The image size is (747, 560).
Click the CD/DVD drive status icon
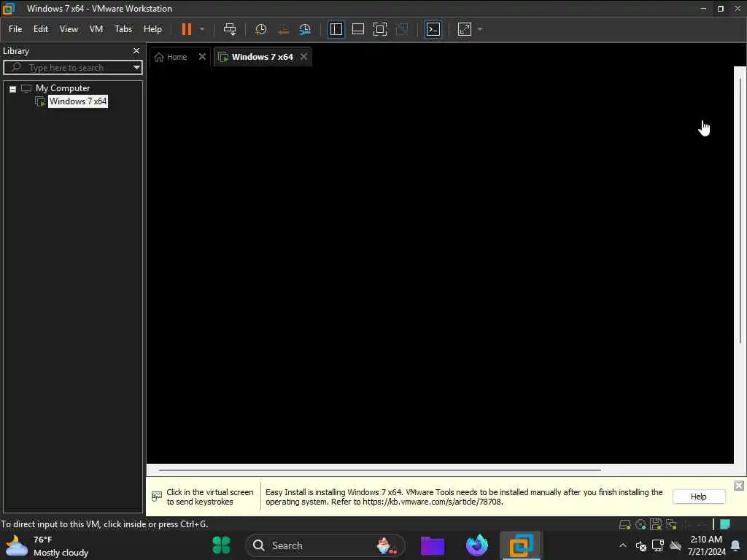click(640, 524)
